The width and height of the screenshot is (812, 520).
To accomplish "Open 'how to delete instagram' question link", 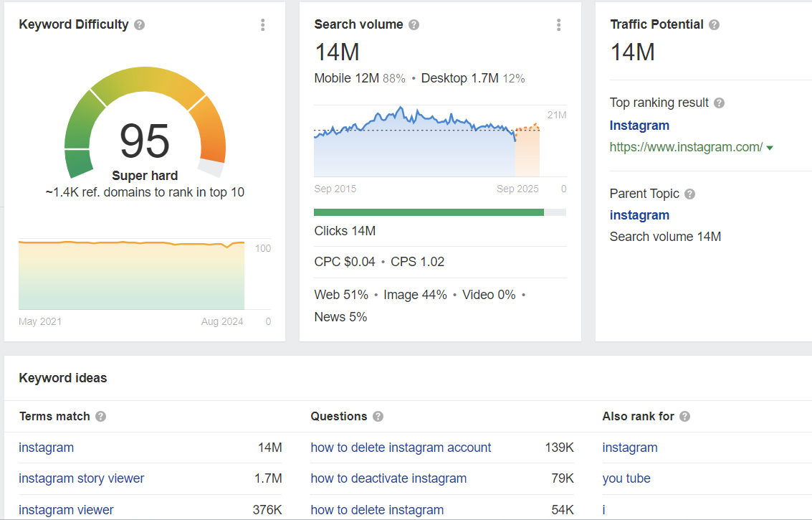I will point(377,510).
